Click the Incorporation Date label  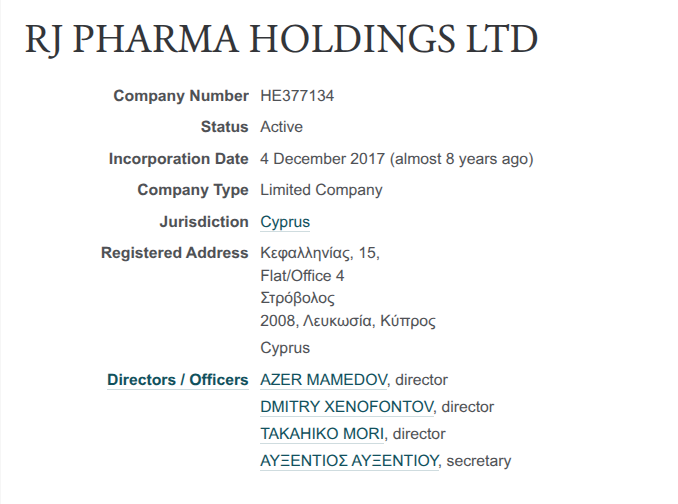178,159
